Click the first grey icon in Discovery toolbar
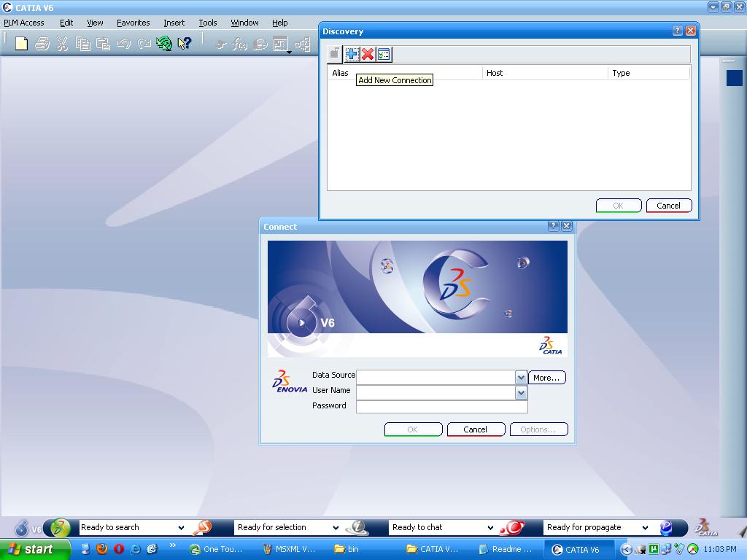This screenshot has height=560, width=747. [x=335, y=54]
